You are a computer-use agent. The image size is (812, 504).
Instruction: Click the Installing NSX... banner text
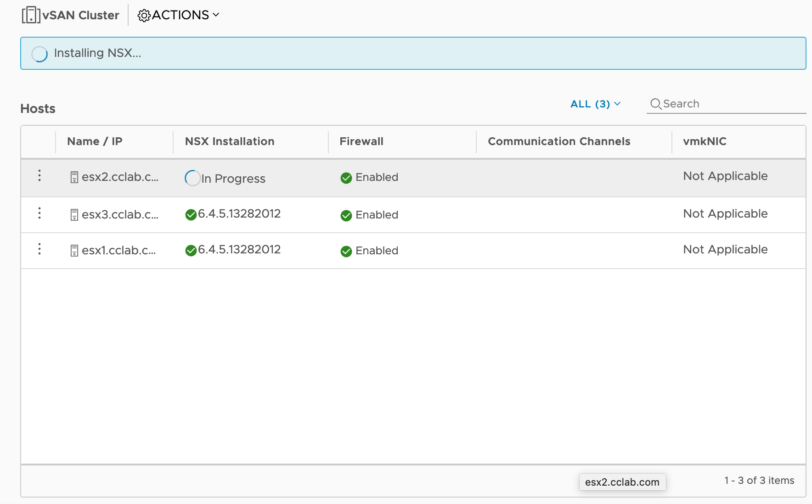[x=97, y=53]
